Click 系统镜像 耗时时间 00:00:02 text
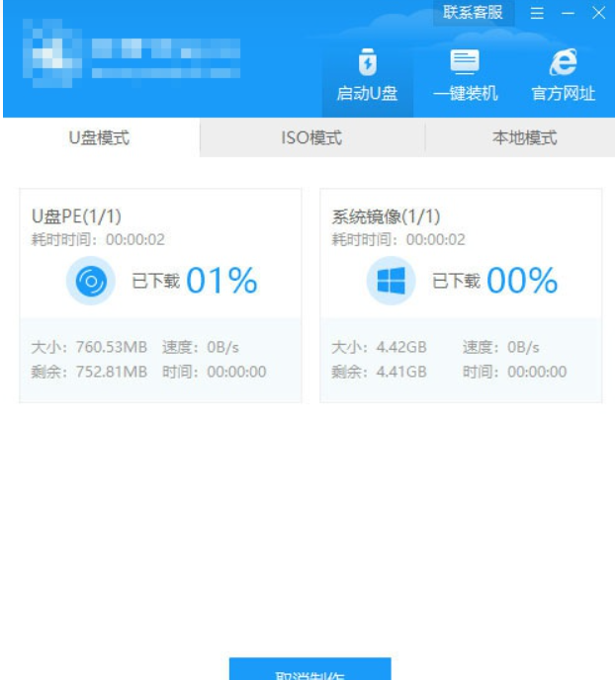The image size is (616, 680). click(x=398, y=239)
